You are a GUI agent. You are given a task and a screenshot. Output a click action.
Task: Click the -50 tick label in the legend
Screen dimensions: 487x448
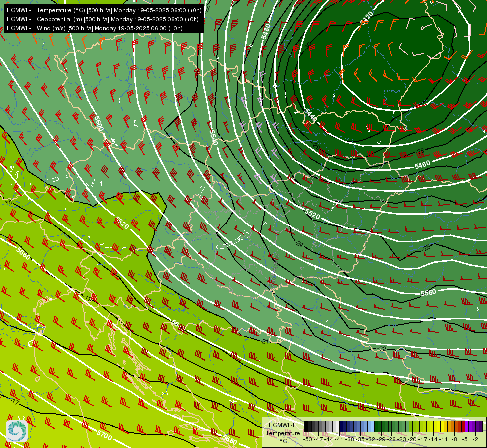pos(308,439)
